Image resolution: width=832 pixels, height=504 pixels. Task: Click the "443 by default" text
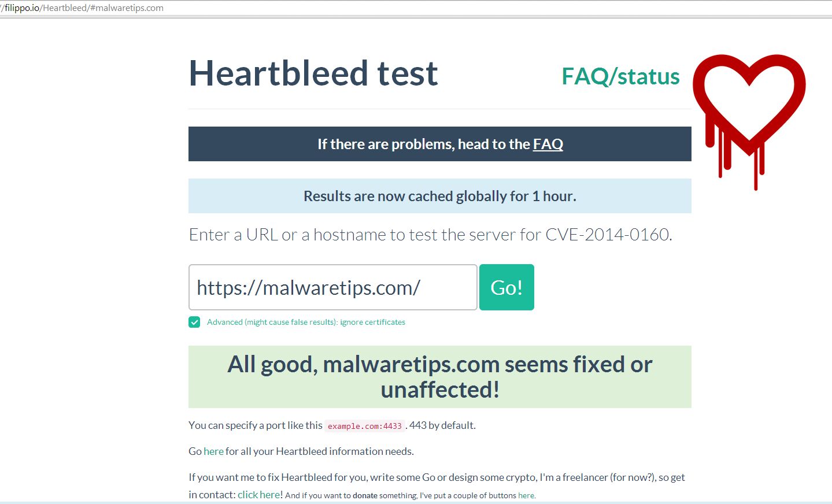coord(442,425)
